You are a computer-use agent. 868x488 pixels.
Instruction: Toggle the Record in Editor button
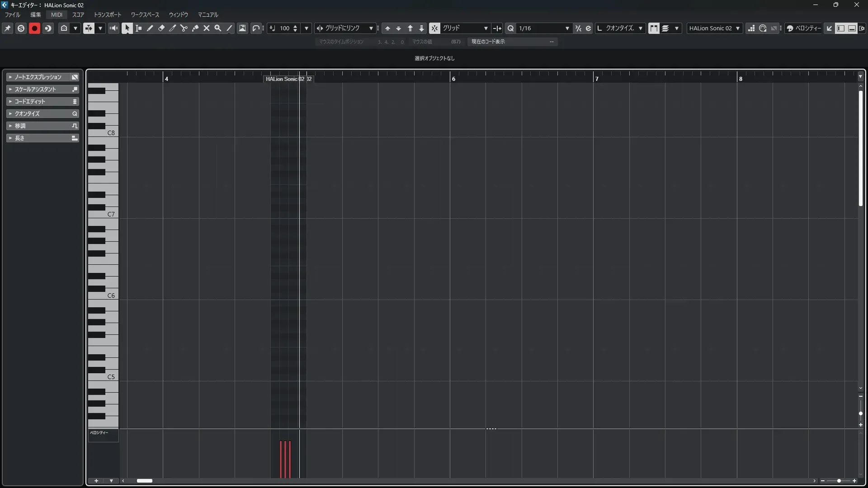[x=34, y=28]
